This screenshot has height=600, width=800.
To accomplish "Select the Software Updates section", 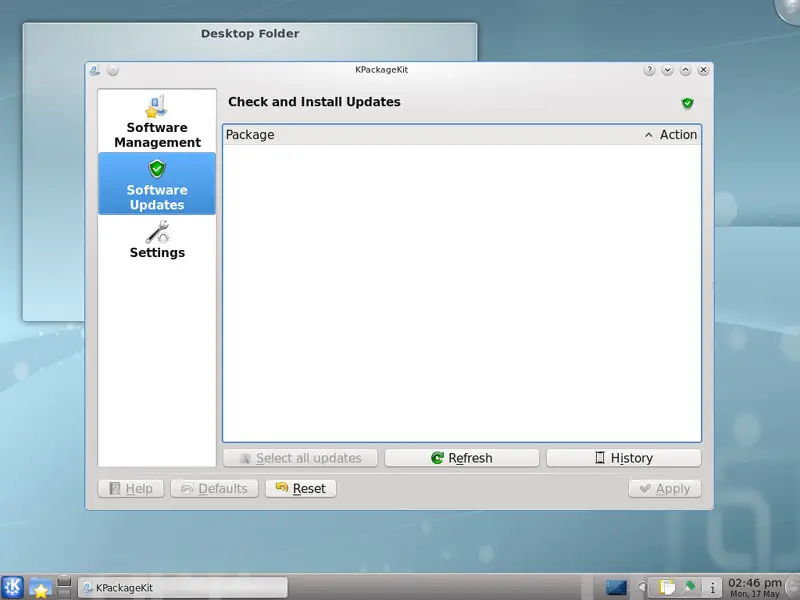I will (157, 184).
